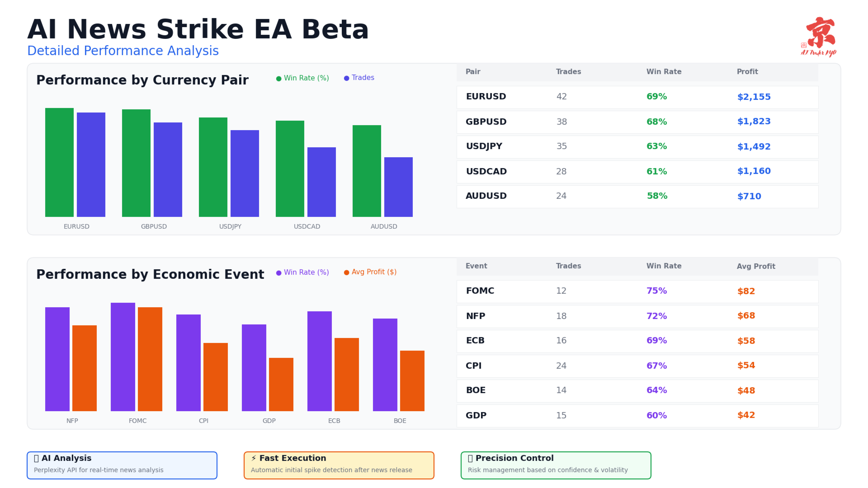The width and height of the screenshot is (868, 488).
Task: Click the $2,155 profit value link
Action: tap(754, 97)
